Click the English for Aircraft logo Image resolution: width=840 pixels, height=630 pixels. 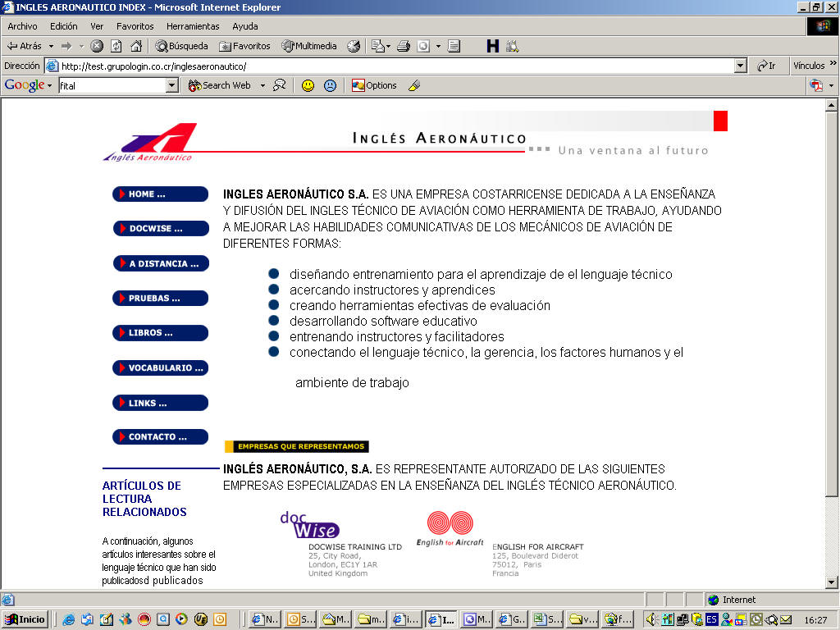click(x=450, y=529)
